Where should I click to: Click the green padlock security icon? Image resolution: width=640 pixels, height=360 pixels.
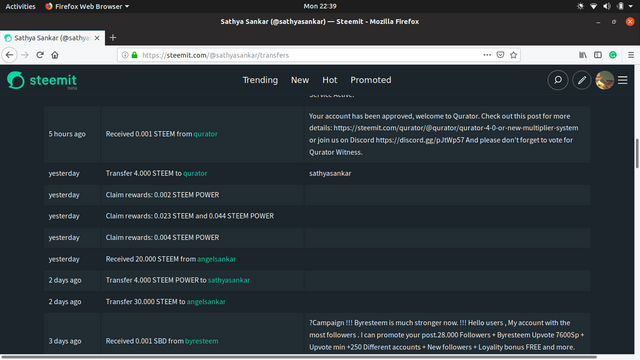[x=134, y=55]
